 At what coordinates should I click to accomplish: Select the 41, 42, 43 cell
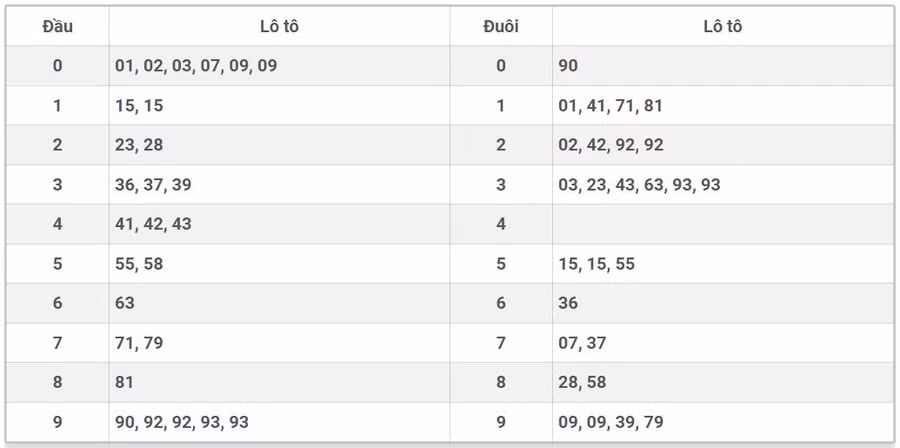click(153, 224)
